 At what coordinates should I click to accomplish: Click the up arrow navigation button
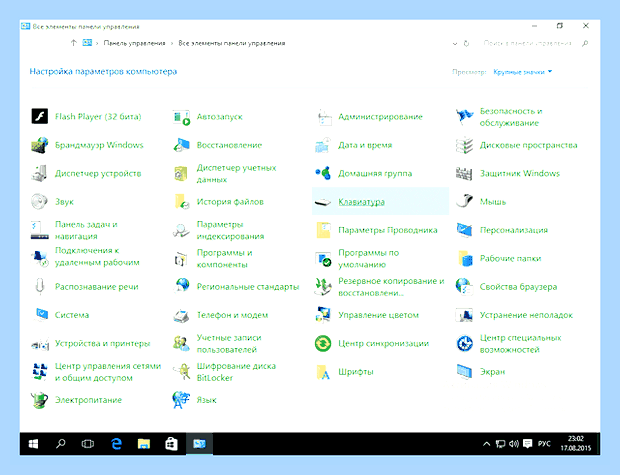coord(74,43)
